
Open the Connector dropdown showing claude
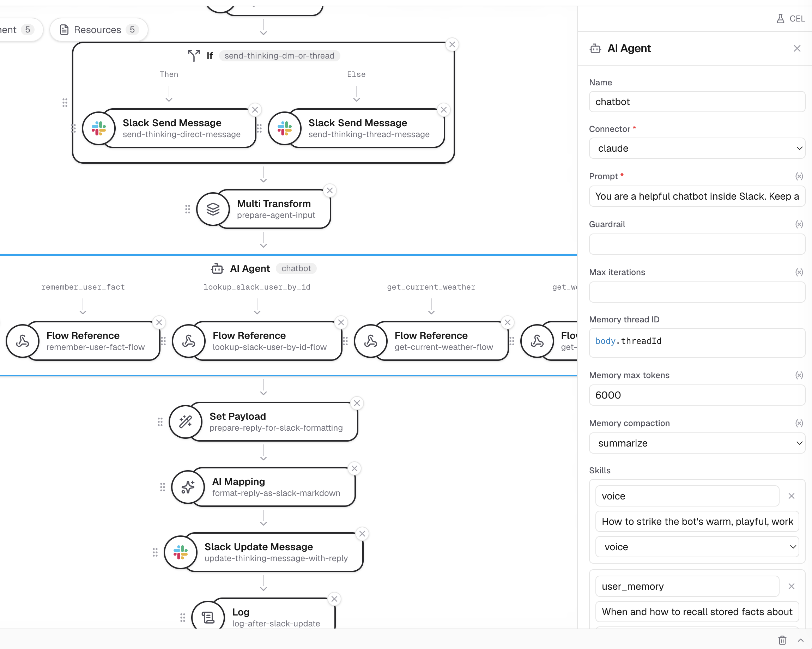[x=697, y=148]
